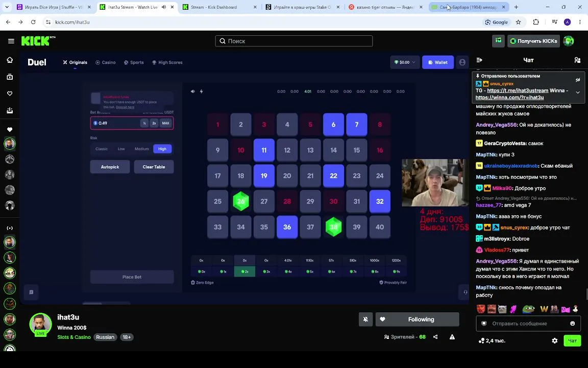Click the chat message input

pos(528,324)
